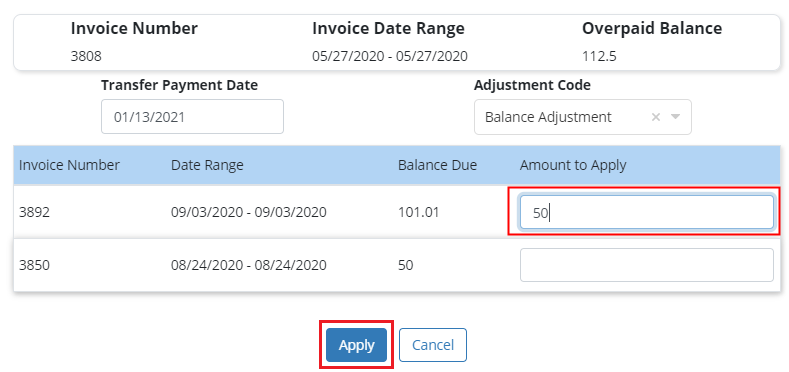Image resolution: width=789 pixels, height=372 pixels.
Task: Select invoice number 3850 in the table
Action: pyautogui.click(x=34, y=265)
